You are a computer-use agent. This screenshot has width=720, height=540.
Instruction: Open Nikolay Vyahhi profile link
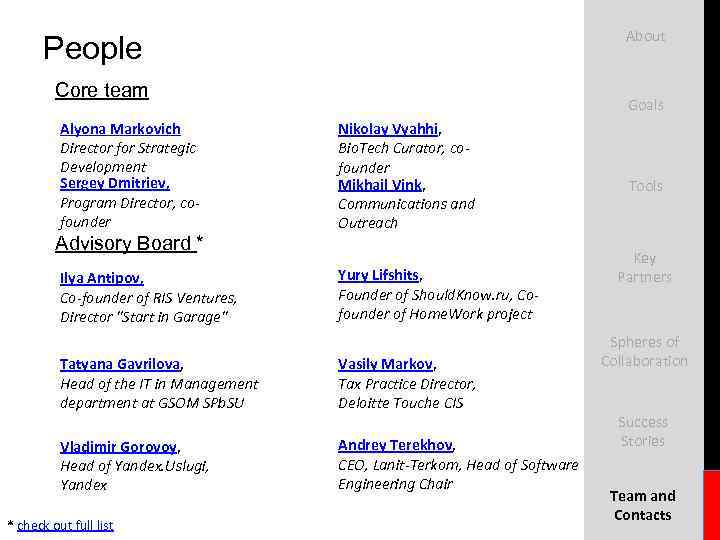coord(389,129)
